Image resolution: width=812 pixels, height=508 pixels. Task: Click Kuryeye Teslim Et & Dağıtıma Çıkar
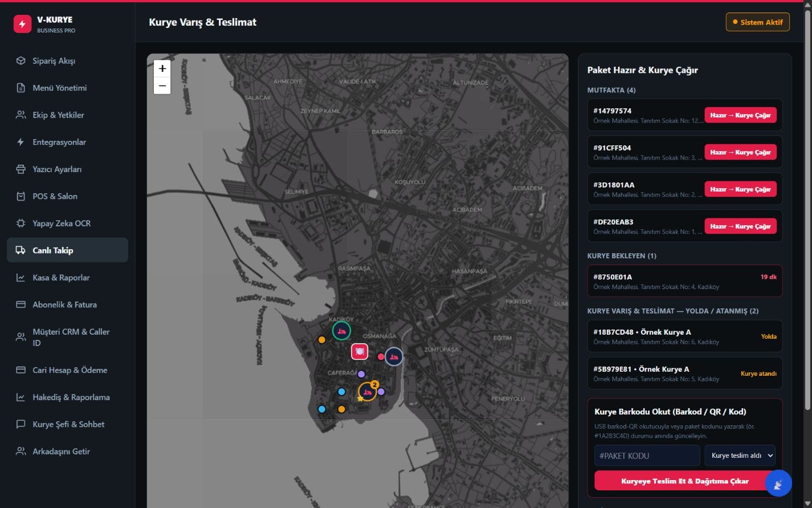684,481
